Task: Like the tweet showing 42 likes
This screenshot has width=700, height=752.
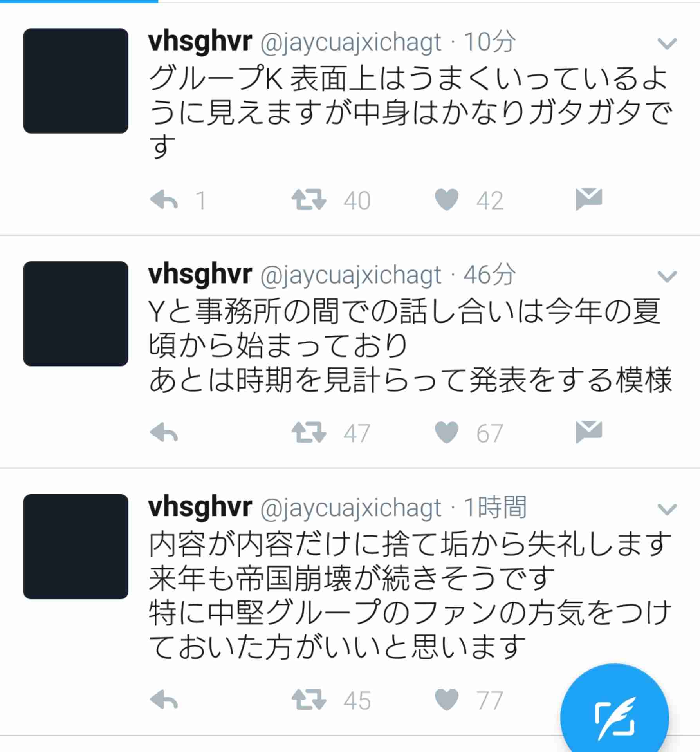Action: click(x=447, y=200)
